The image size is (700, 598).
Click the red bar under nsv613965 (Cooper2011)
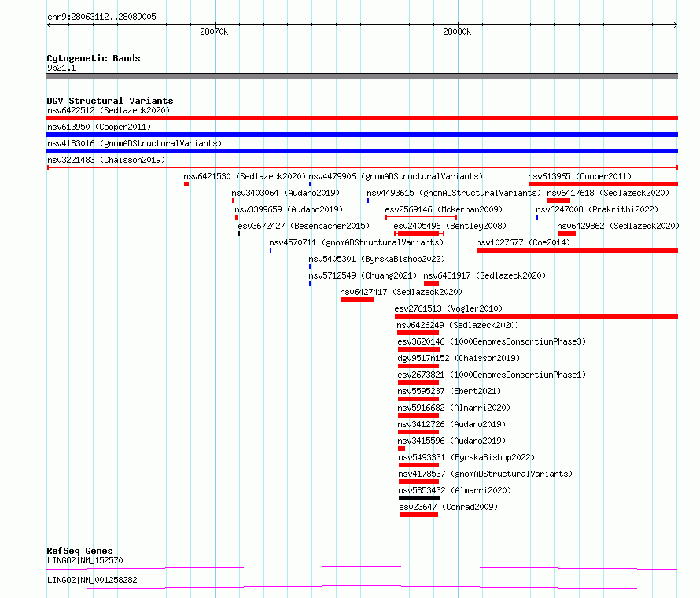pyautogui.click(x=603, y=184)
